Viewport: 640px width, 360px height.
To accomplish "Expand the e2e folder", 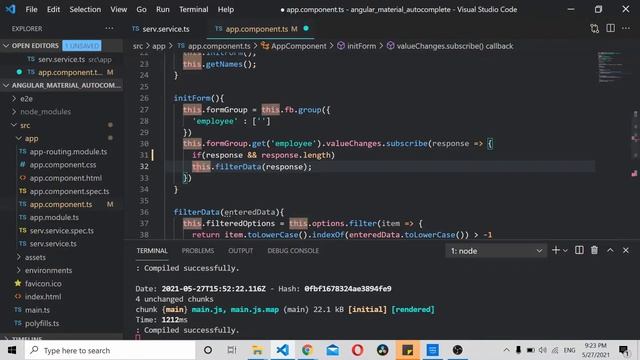I will click(x=26, y=99).
